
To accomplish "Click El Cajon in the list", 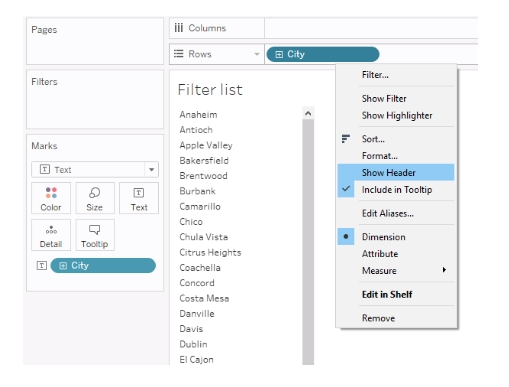I will [196, 360].
